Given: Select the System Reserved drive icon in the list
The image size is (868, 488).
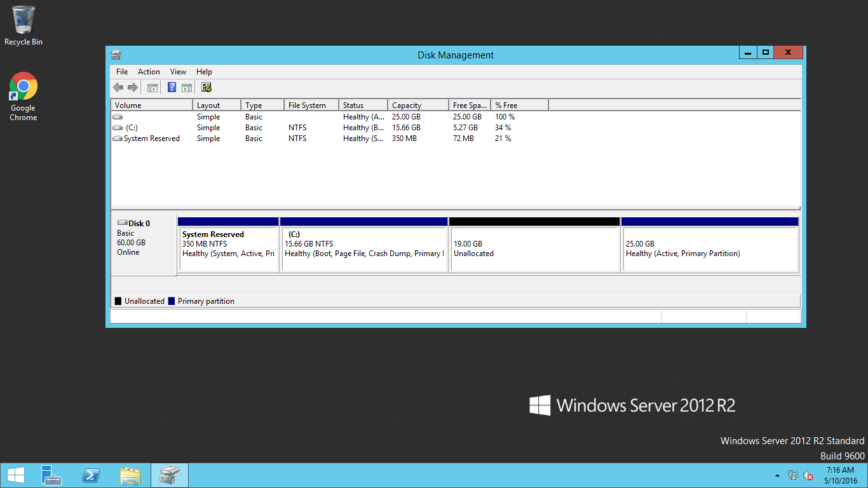Looking at the screenshot, I should [118, 139].
